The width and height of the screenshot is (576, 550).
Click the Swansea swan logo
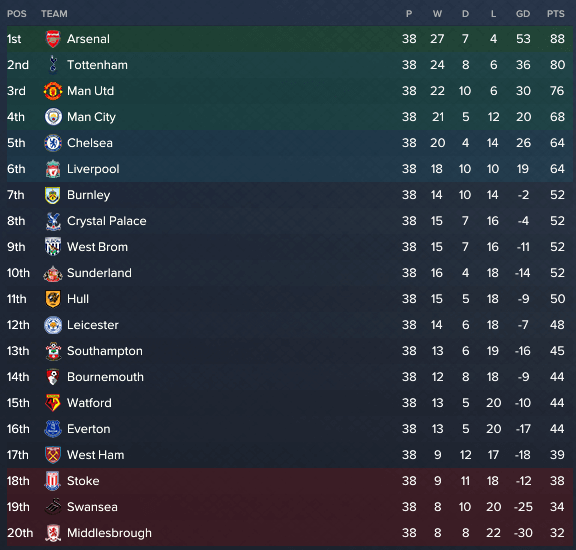click(53, 507)
